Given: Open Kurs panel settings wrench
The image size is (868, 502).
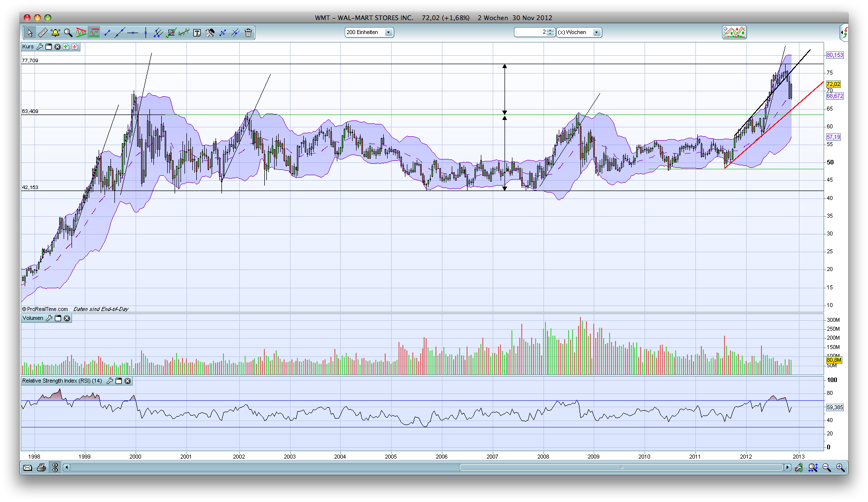Looking at the screenshot, I should (x=40, y=46).
